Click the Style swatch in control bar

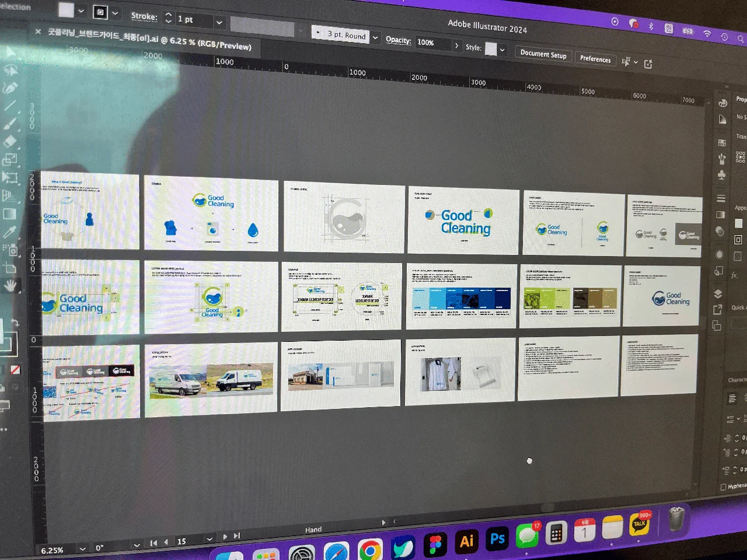pyautogui.click(x=491, y=50)
